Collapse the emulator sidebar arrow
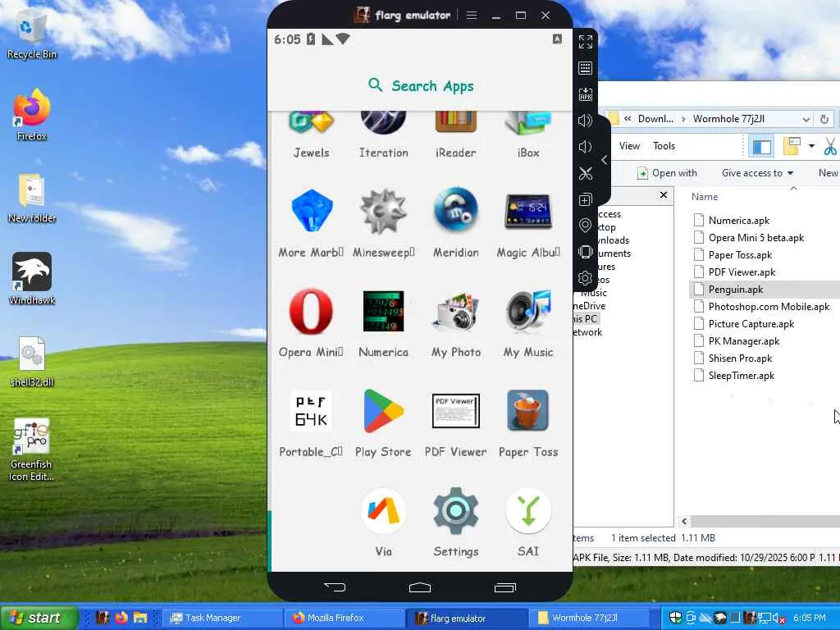The width and height of the screenshot is (840, 630). click(605, 160)
